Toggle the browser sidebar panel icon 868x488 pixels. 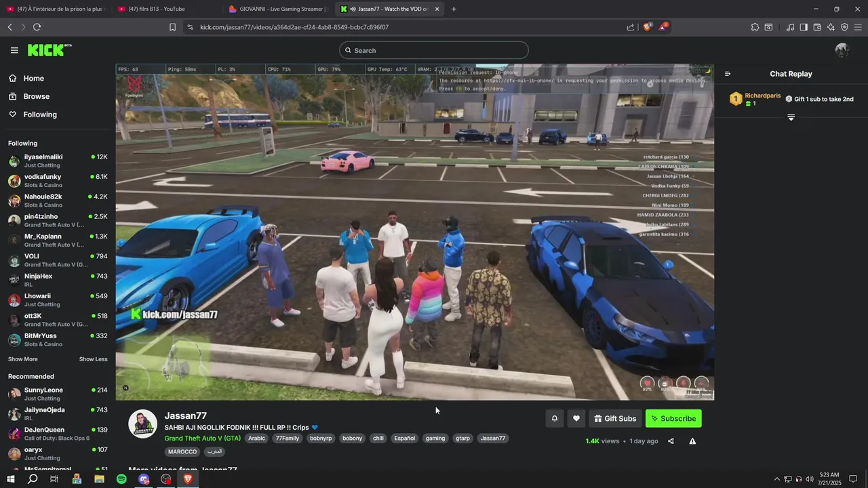pyautogui.click(x=804, y=27)
